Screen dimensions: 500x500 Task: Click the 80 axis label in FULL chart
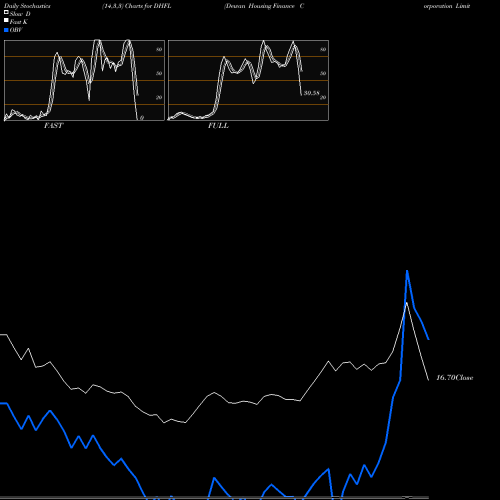coord(323,49)
